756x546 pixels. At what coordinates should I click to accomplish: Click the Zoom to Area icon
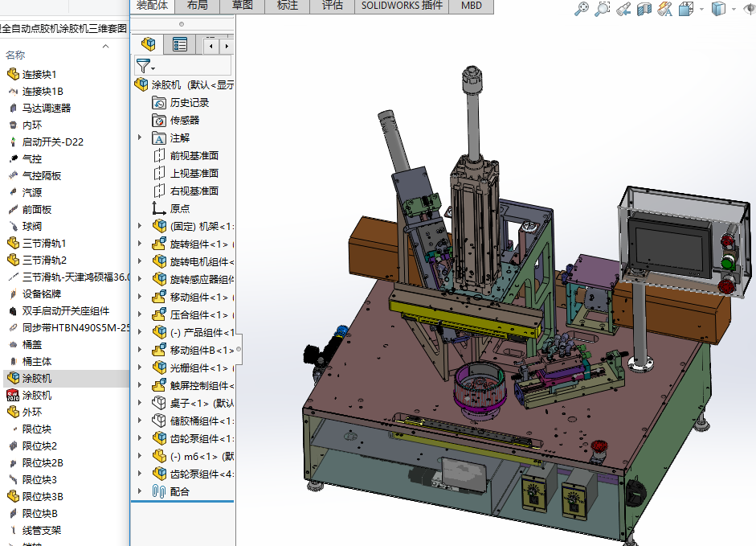(603, 9)
